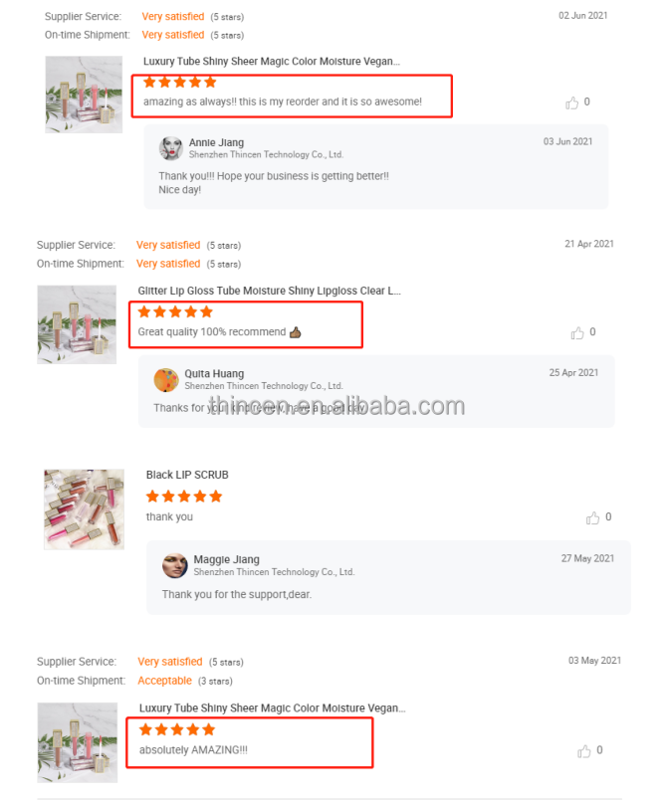
Task: Open first Luxury Tube lip gloss product thumbnail
Action: click(84, 95)
